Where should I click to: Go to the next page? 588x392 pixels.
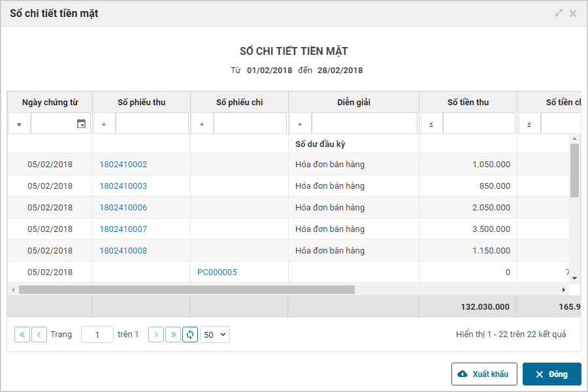156,335
